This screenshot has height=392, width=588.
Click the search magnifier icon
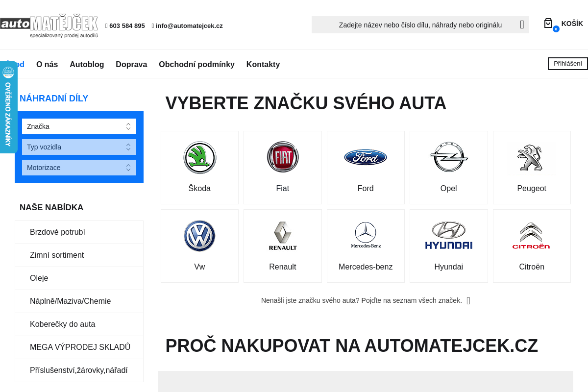pyautogui.click(x=521, y=24)
